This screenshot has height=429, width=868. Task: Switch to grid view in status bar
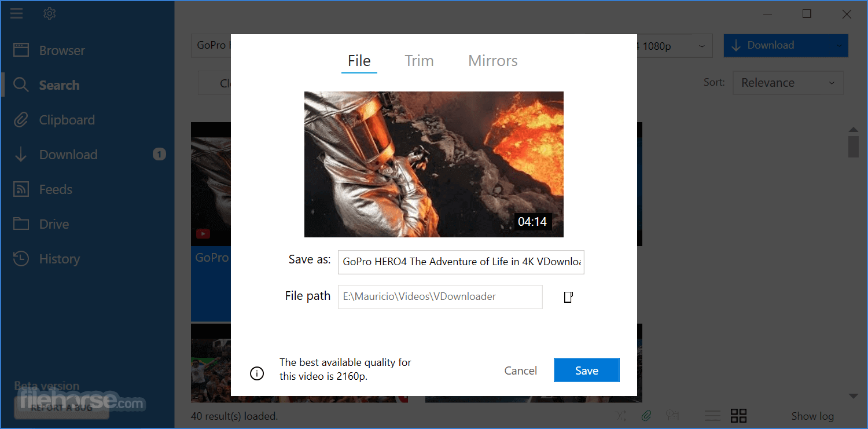tap(738, 415)
